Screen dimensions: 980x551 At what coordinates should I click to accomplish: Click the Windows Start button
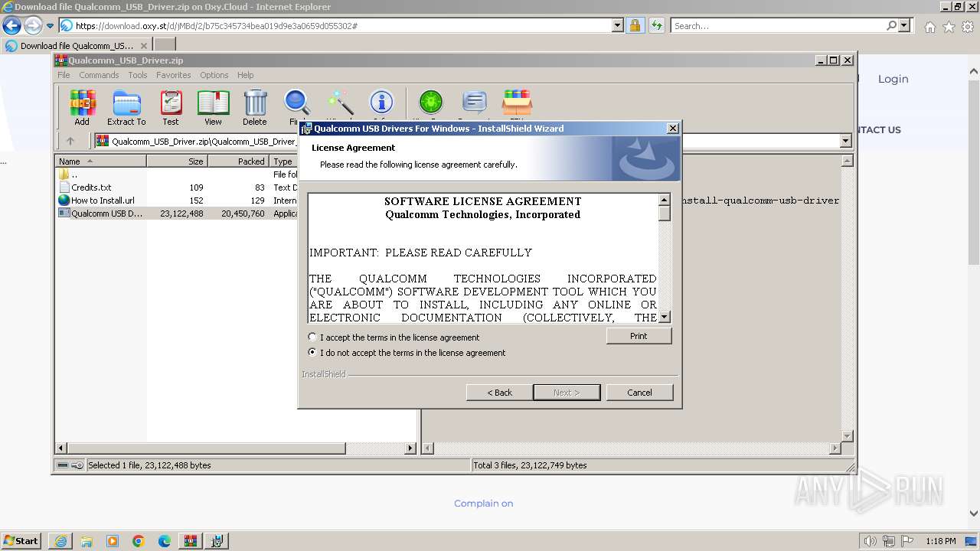[x=21, y=541]
